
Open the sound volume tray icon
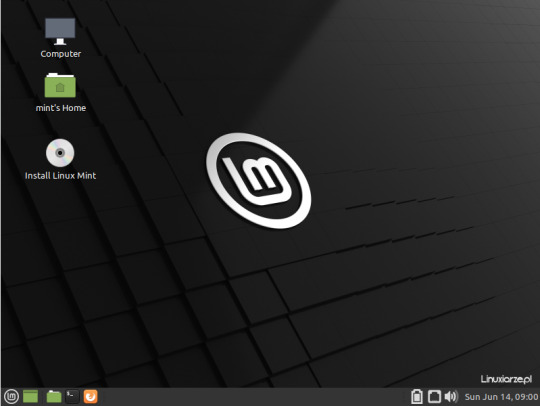click(x=451, y=396)
